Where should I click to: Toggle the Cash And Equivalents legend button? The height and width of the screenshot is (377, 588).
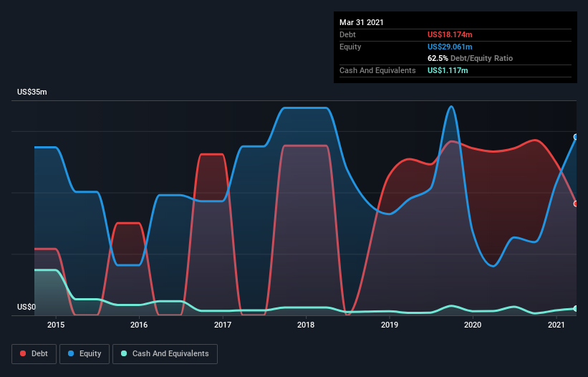[165, 354]
